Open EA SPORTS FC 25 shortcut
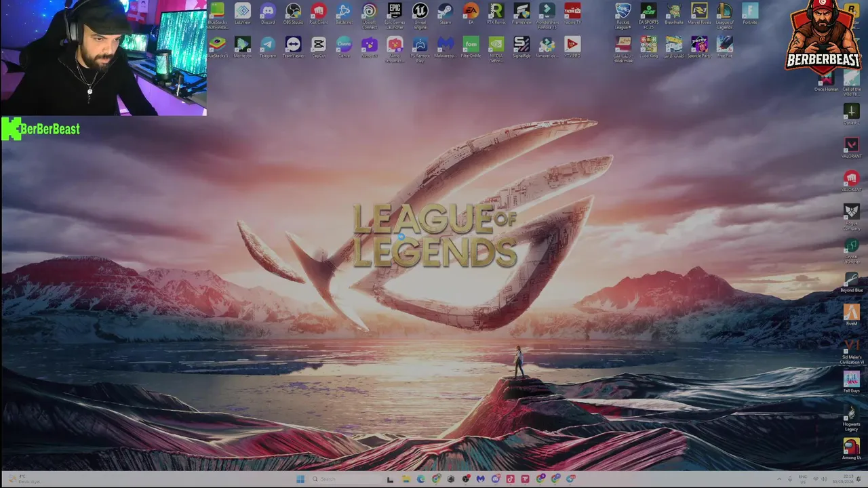 tap(648, 15)
